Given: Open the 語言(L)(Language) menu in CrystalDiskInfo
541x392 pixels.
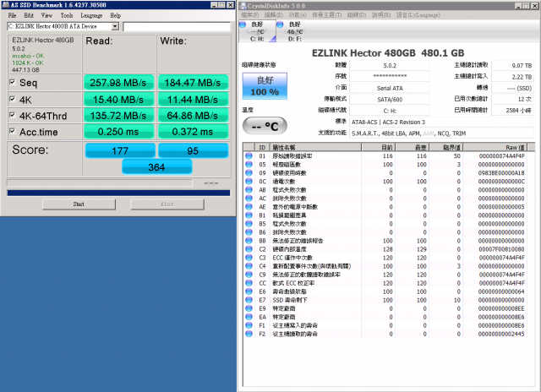Looking at the screenshot, I should [418, 15].
